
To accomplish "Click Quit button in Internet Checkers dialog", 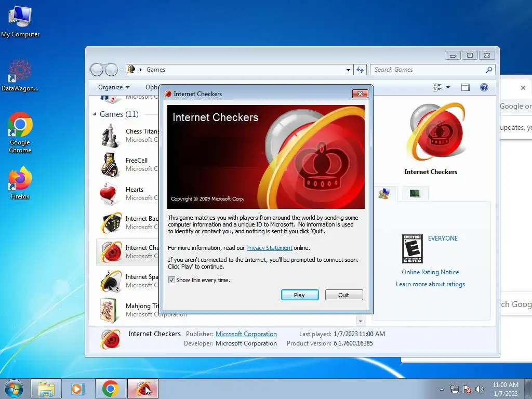I will (x=344, y=295).
